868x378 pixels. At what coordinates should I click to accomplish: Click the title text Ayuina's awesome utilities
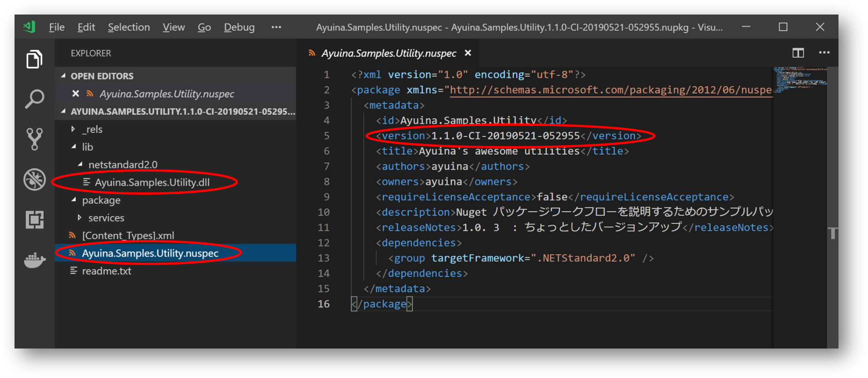coord(499,151)
